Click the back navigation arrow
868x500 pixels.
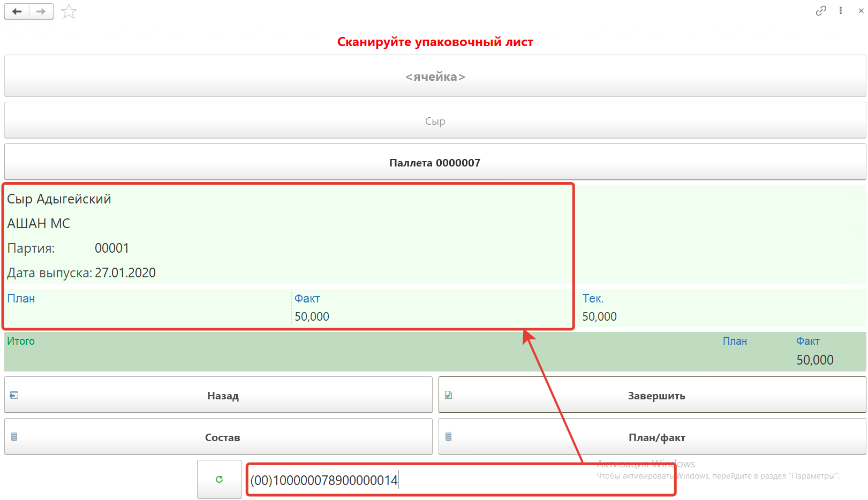coord(17,11)
